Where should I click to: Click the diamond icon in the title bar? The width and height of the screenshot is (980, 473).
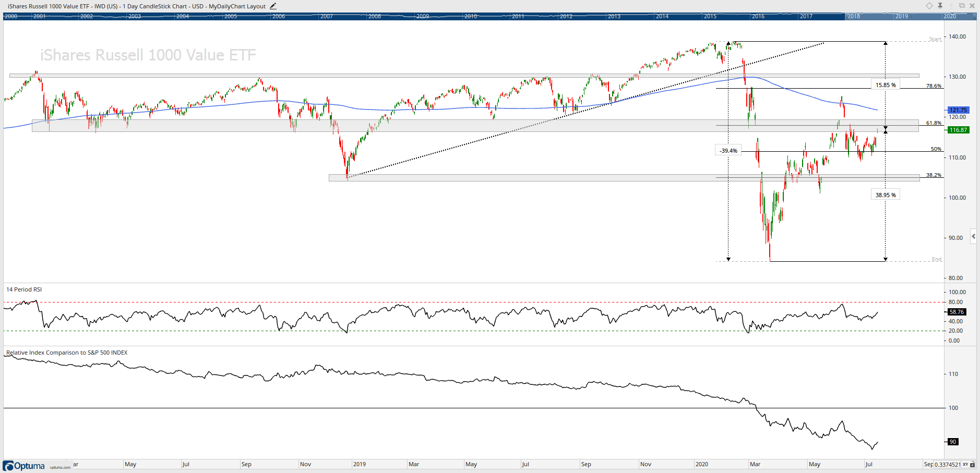pyautogui.click(x=929, y=6)
